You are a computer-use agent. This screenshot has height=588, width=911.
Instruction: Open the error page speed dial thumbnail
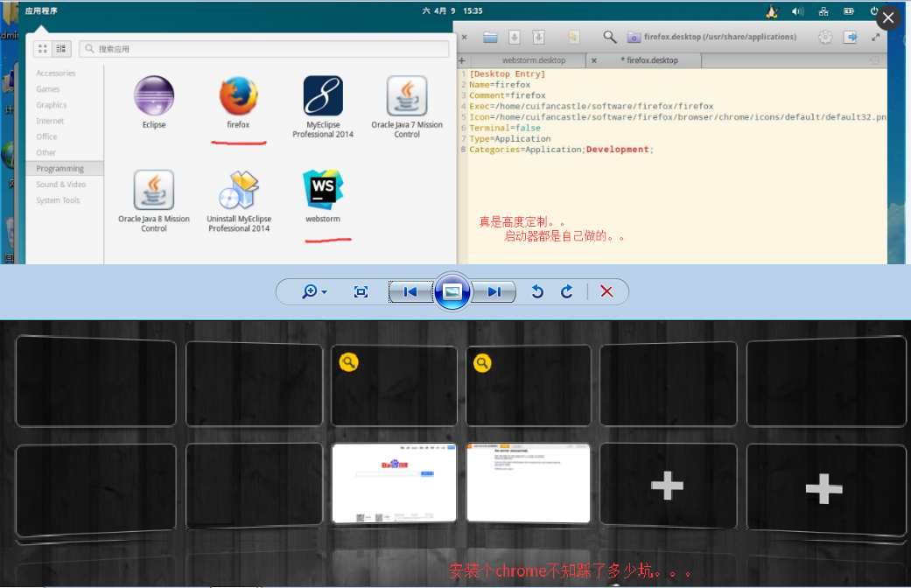pyautogui.click(x=528, y=483)
